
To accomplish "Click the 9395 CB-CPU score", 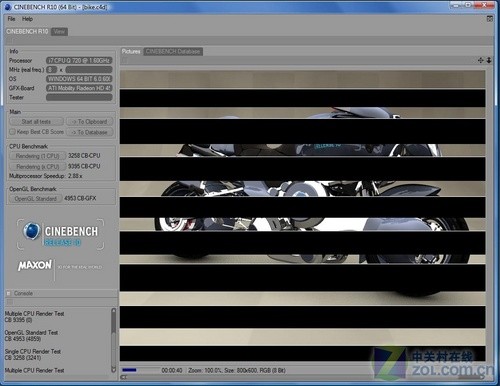I will [x=84, y=166].
